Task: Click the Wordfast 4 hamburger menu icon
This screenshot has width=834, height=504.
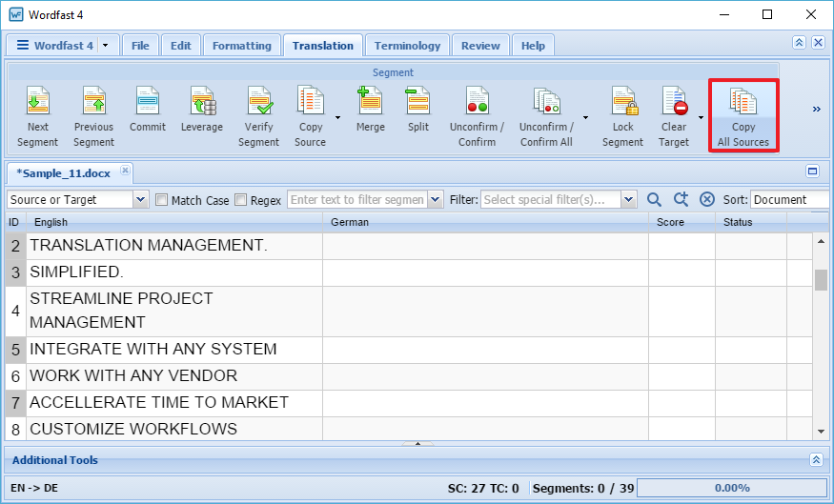Action: 23,45
